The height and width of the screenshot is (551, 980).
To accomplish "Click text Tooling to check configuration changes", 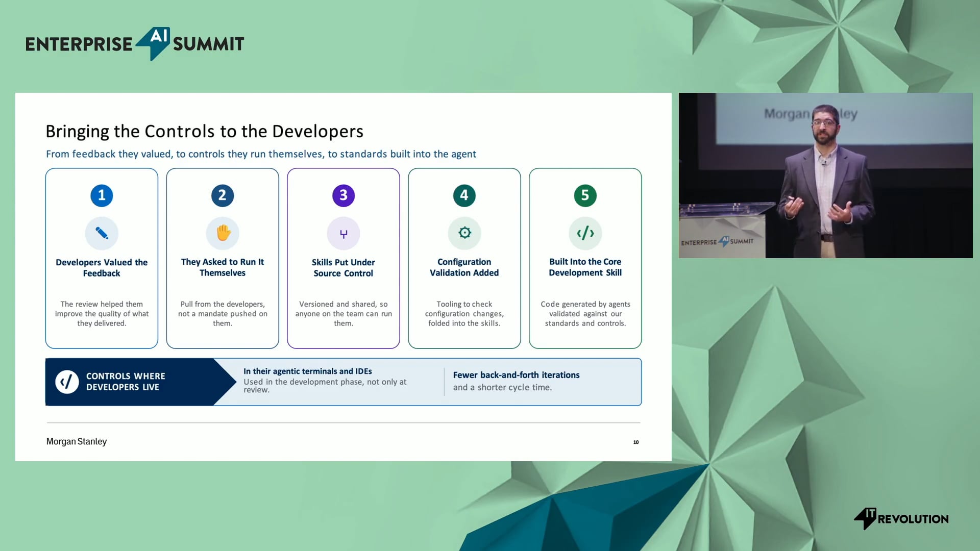I will 464,313.
